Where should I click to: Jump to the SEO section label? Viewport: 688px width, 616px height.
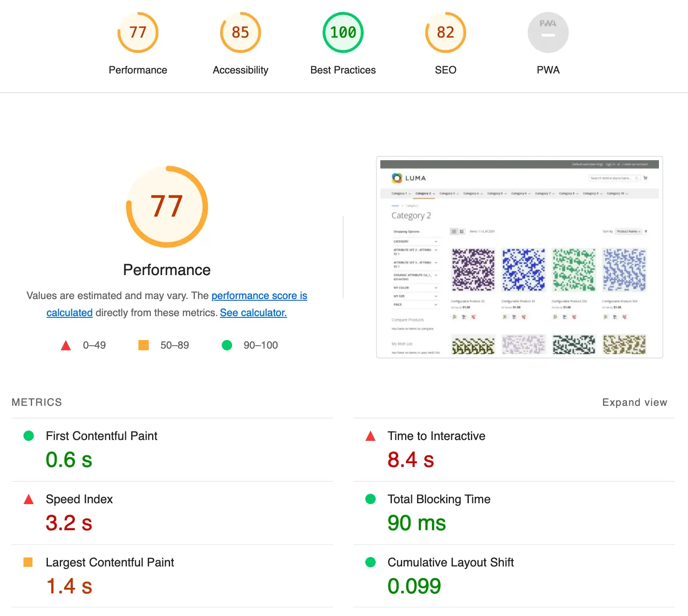pos(445,70)
